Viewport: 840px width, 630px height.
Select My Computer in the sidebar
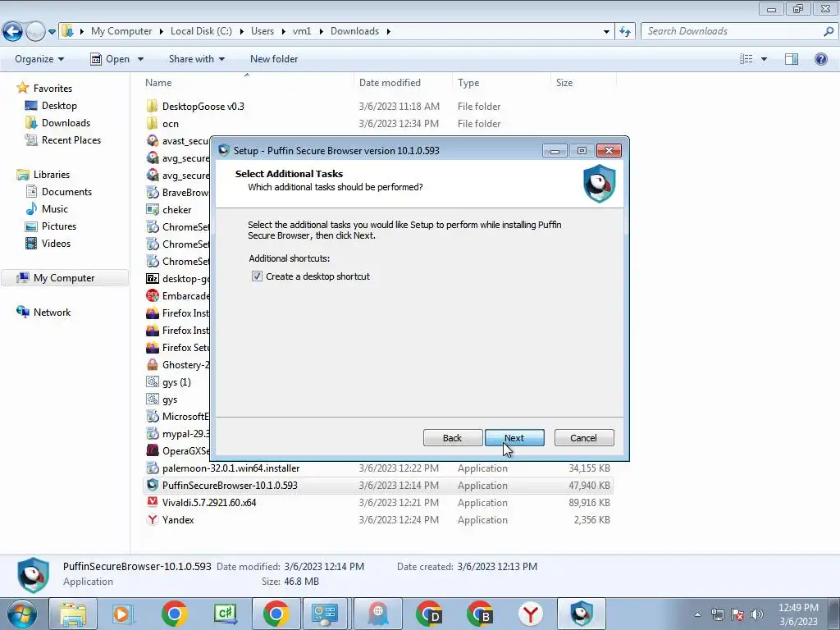point(64,278)
